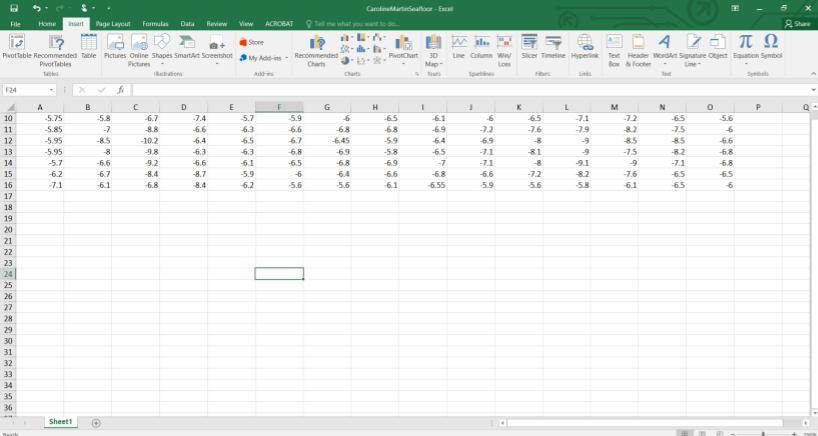Open Recommended PivotTables
The width and height of the screenshot is (818, 436).
(55, 50)
